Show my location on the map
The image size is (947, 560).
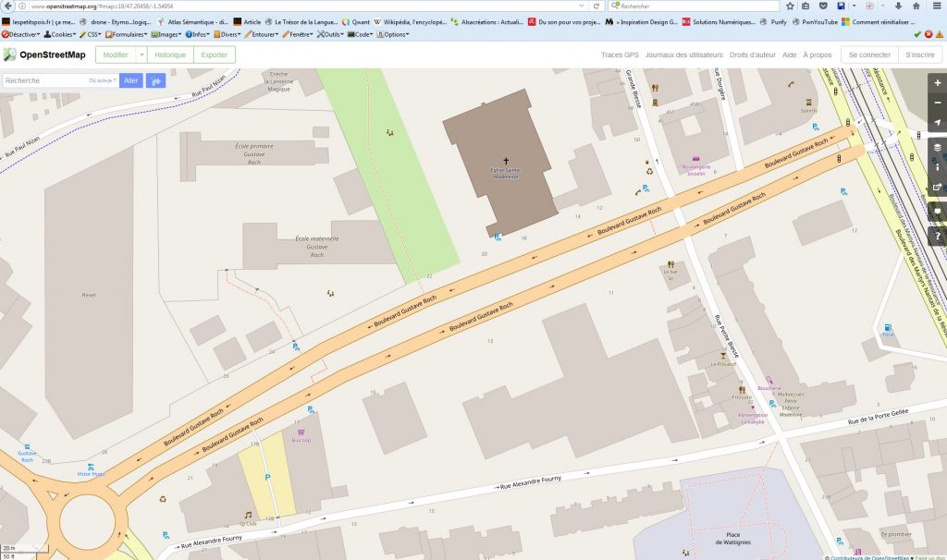[937, 123]
